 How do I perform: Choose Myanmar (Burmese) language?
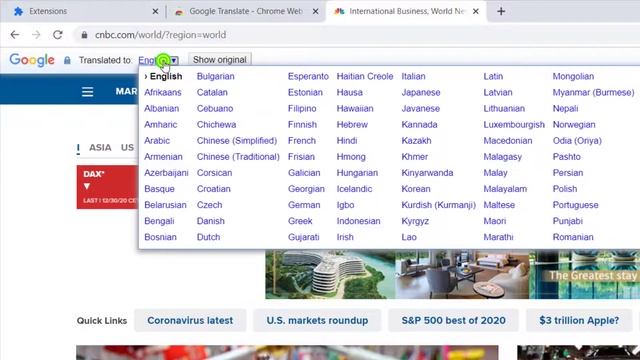(x=593, y=92)
